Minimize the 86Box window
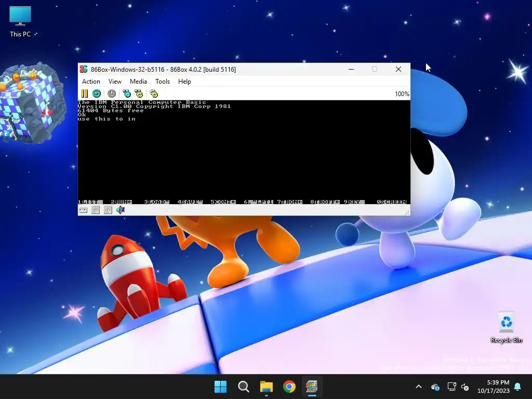This screenshot has width=532, height=399. point(351,69)
